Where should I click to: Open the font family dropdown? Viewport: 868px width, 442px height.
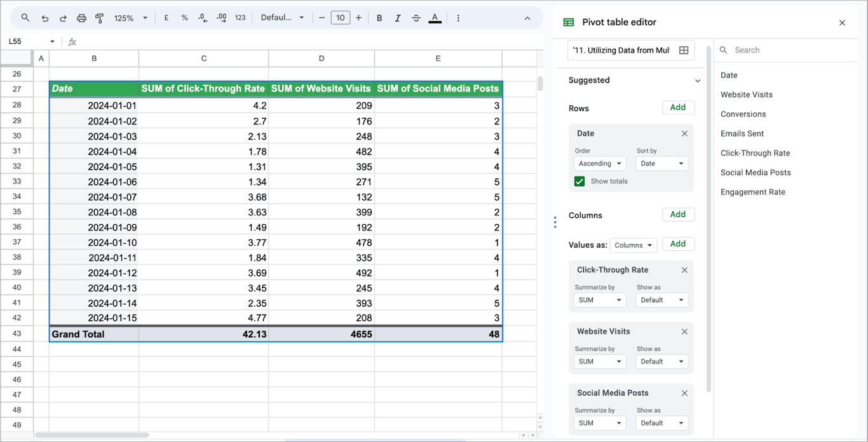click(x=282, y=18)
